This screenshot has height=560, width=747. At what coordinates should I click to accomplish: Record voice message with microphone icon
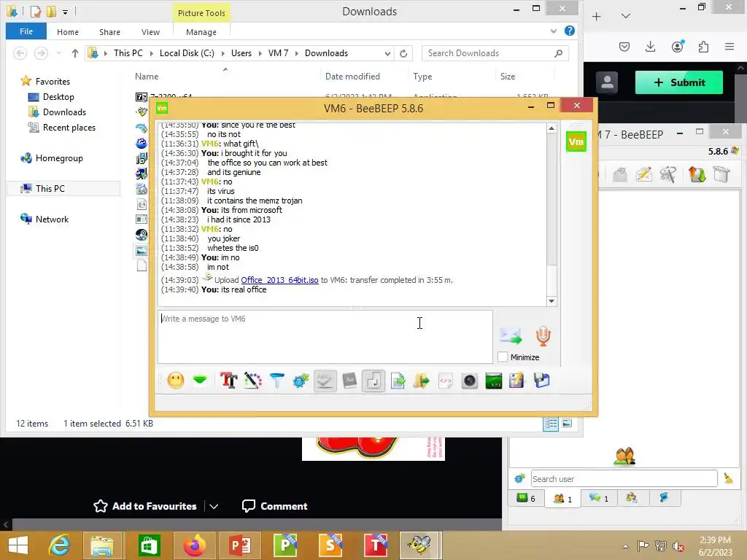(543, 336)
